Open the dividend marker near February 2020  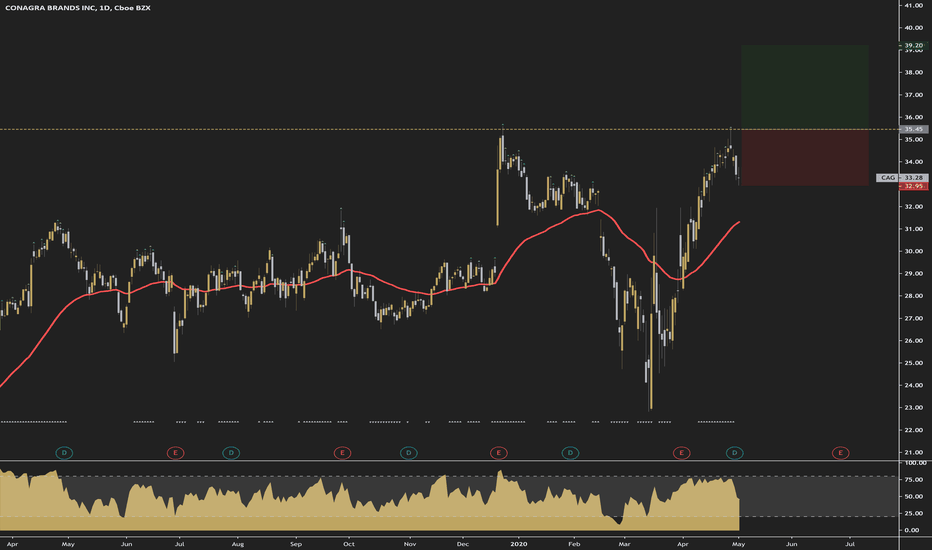(x=570, y=453)
